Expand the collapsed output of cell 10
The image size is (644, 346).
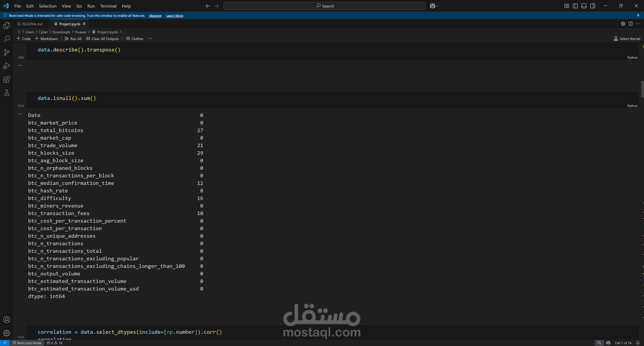(20, 65)
